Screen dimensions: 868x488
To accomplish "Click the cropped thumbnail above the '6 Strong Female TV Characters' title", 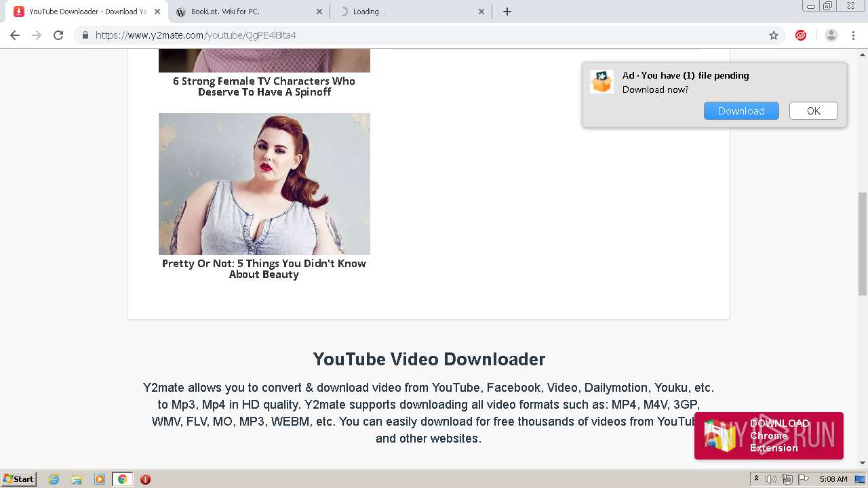I will (264, 60).
